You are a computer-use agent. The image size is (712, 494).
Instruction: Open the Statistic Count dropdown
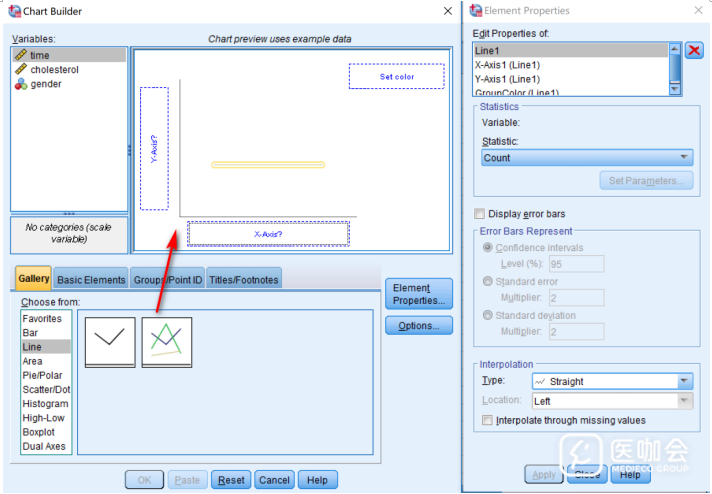pos(587,157)
